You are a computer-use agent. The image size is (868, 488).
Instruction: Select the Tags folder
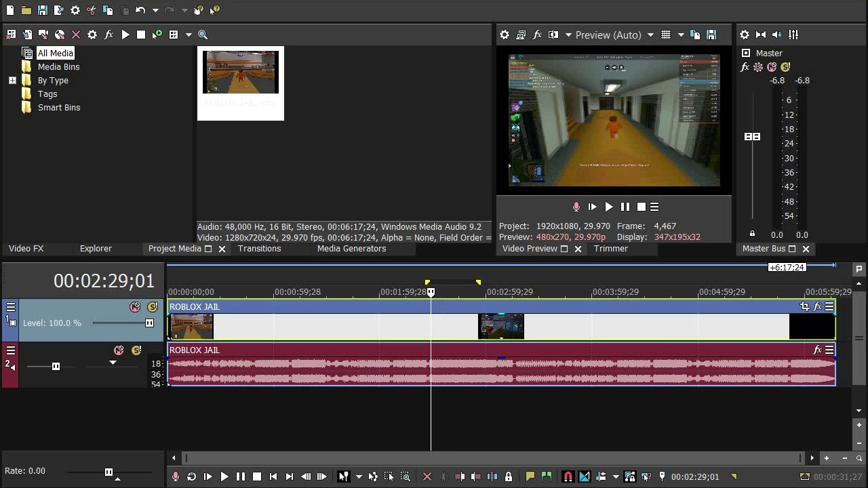47,94
